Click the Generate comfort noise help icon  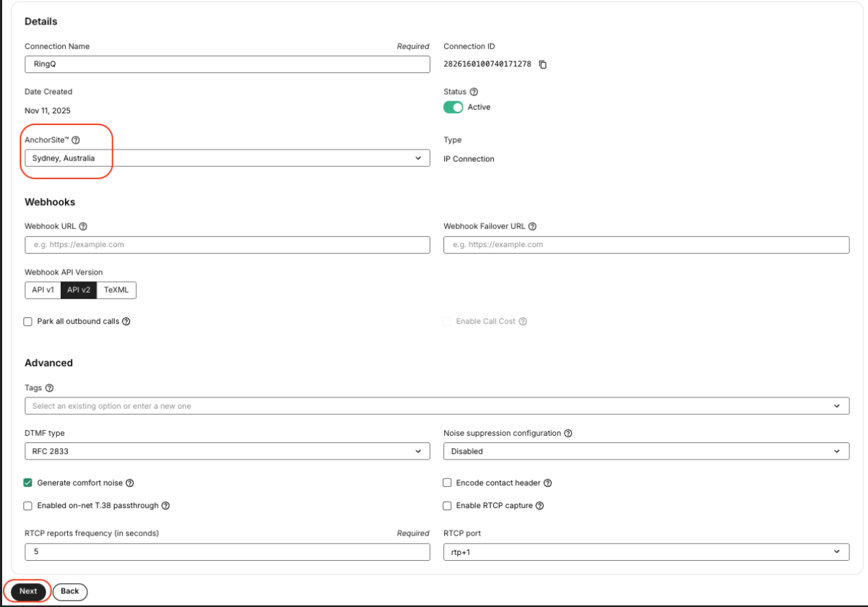131,483
